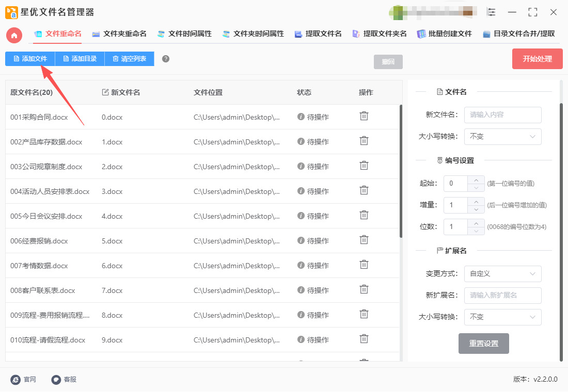Increase 起始 value with up arrow
This screenshot has height=392, width=568.
[476, 180]
